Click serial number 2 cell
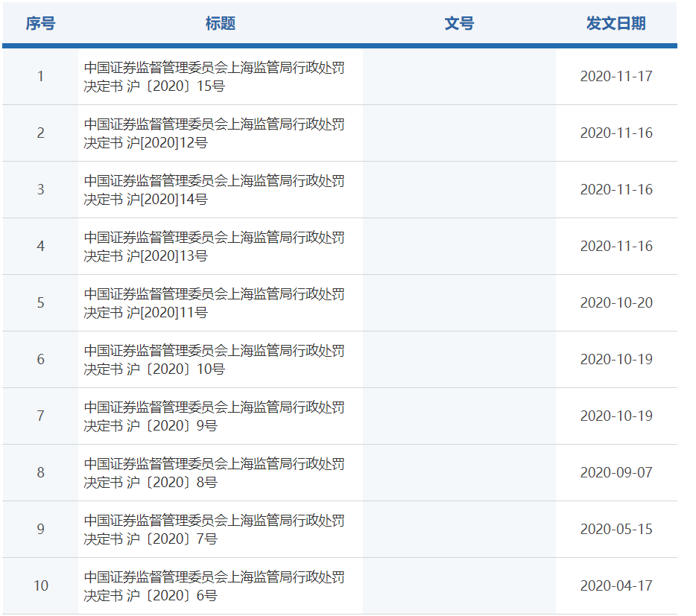 click(40, 133)
